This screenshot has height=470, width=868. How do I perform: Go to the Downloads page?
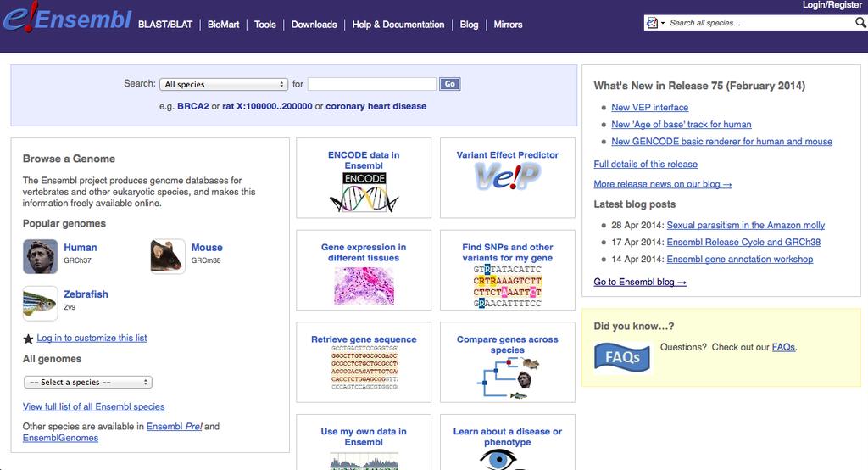coord(314,25)
